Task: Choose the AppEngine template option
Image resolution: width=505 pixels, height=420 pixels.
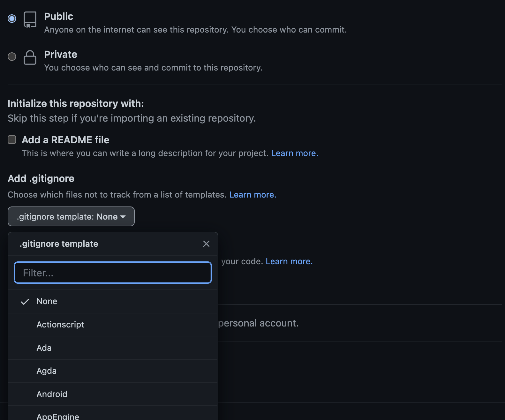Action: pos(58,416)
